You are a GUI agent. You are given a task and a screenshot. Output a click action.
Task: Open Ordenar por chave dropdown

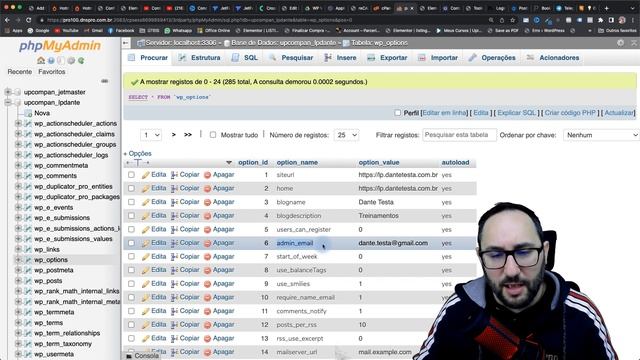(601, 135)
